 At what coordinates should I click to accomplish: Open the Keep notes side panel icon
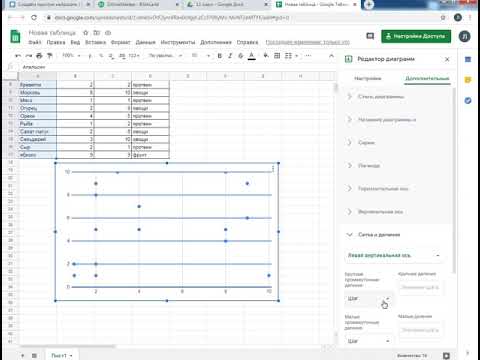(x=468, y=80)
